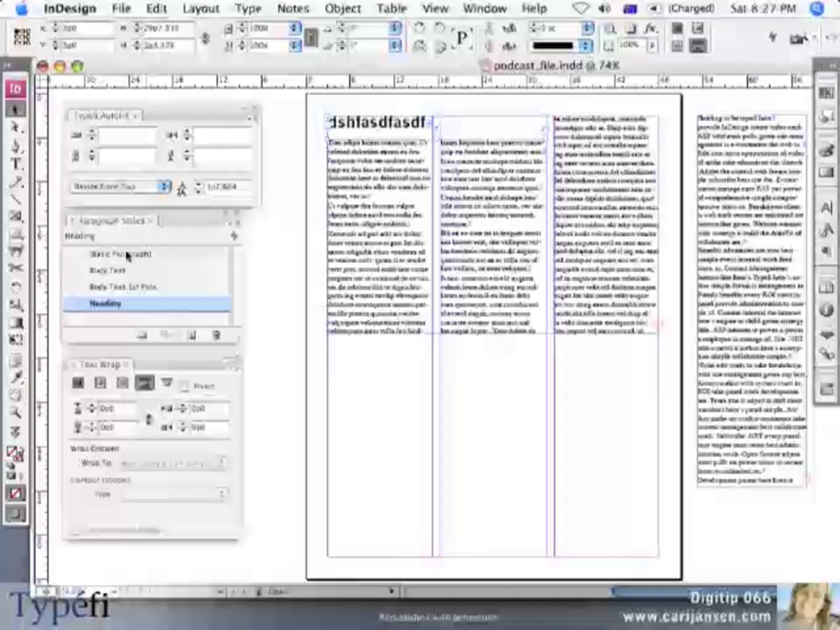This screenshot has width=840, height=630.
Task: Click the top offset field in Text Wrap
Action: click(116, 408)
